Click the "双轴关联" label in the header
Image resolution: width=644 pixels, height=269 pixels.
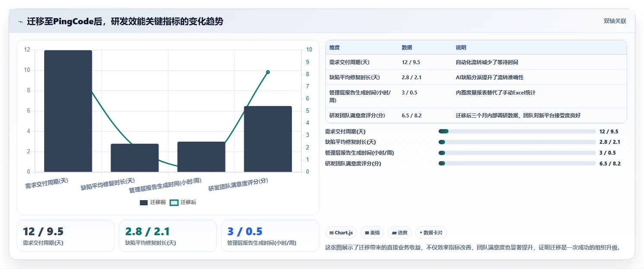point(615,21)
